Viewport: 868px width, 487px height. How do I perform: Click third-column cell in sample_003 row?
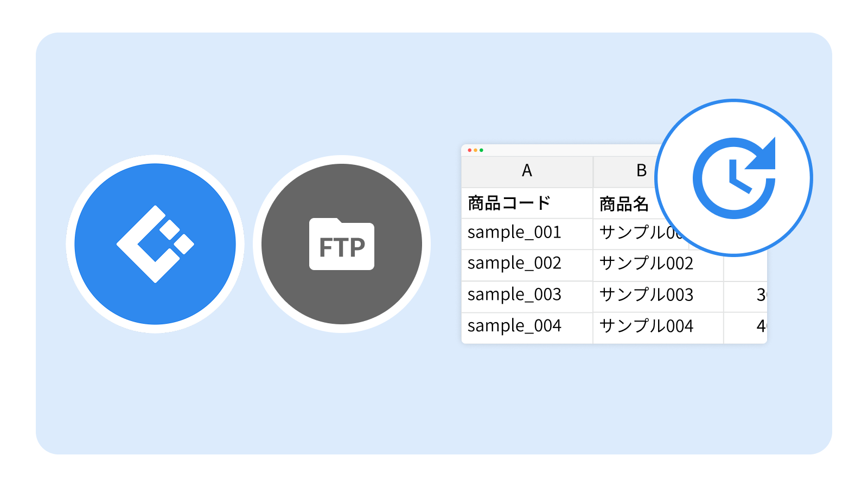(x=745, y=297)
